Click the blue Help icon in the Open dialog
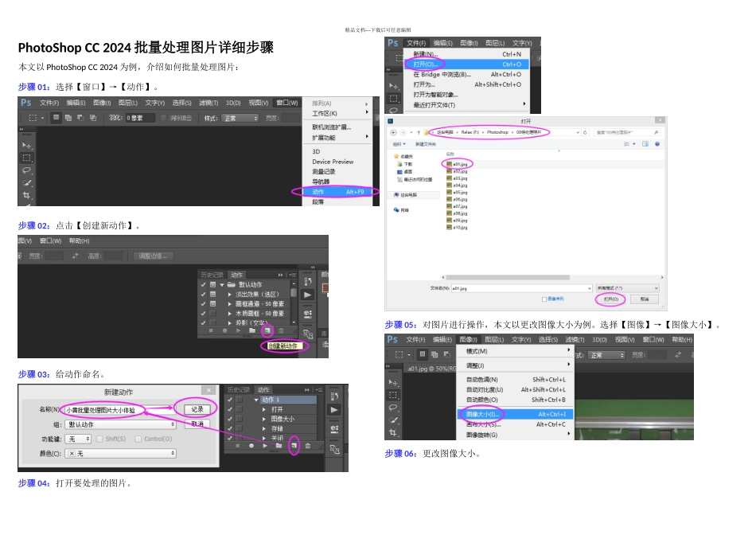The height and width of the screenshot is (535, 756). (x=657, y=144)
